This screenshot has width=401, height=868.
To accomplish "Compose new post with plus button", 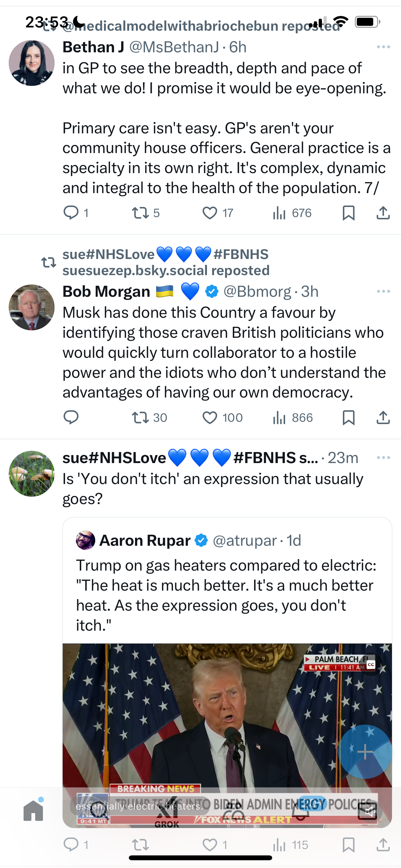I will (365, 751).
